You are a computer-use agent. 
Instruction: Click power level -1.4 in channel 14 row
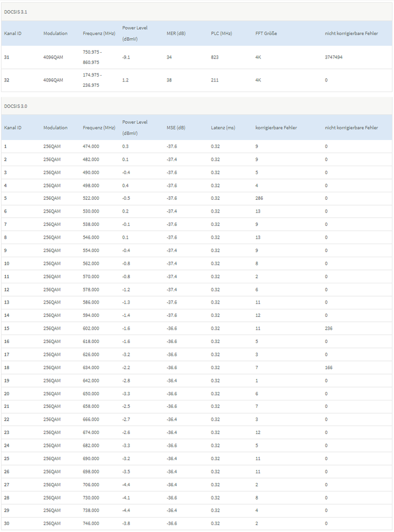coord(126,315)
